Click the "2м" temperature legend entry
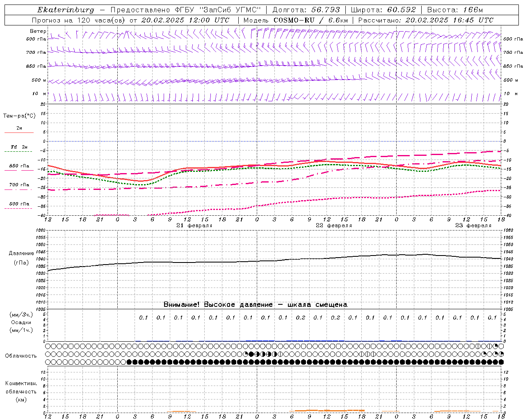Viewport: 525px width, 420px height. click(x=19, y=128)
